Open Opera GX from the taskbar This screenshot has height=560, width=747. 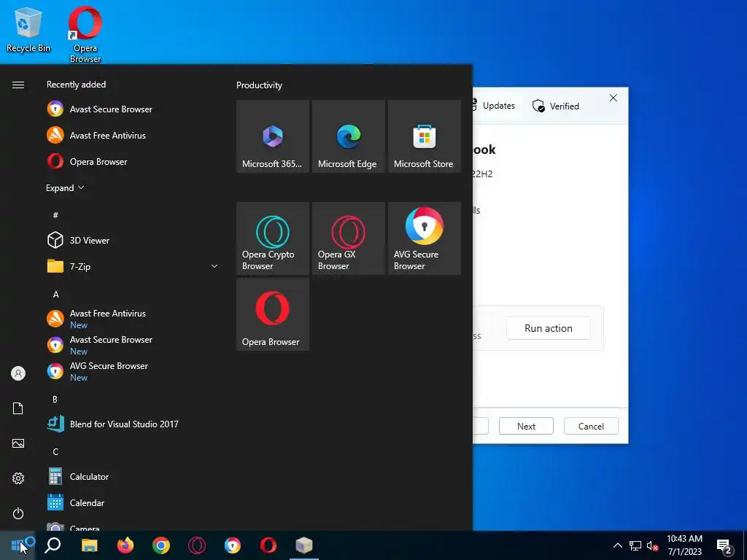tap(197, 545)
